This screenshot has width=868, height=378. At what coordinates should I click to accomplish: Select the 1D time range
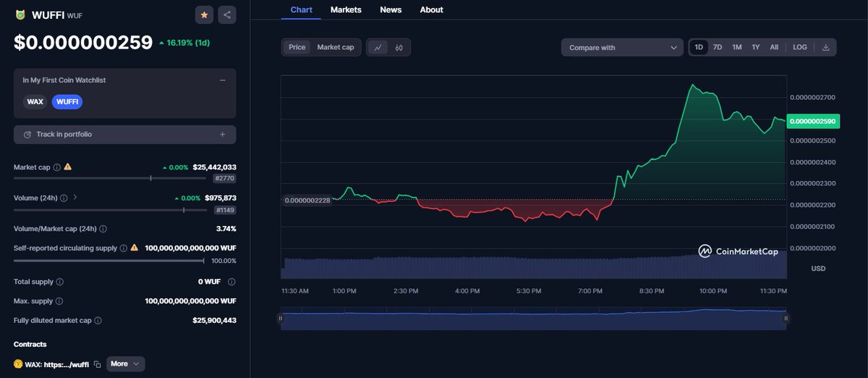point(699,47)
